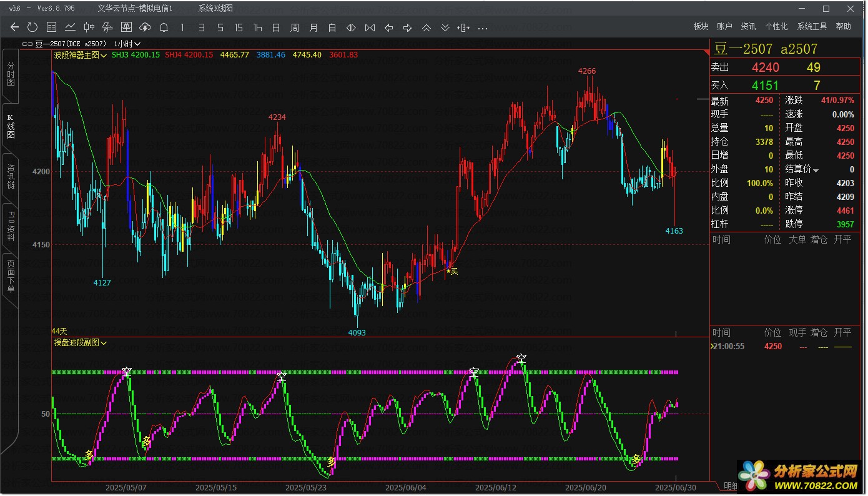Click the cloud lightning toolbar icon
Screen dimensions: 868x496
(x=145, y=27)
